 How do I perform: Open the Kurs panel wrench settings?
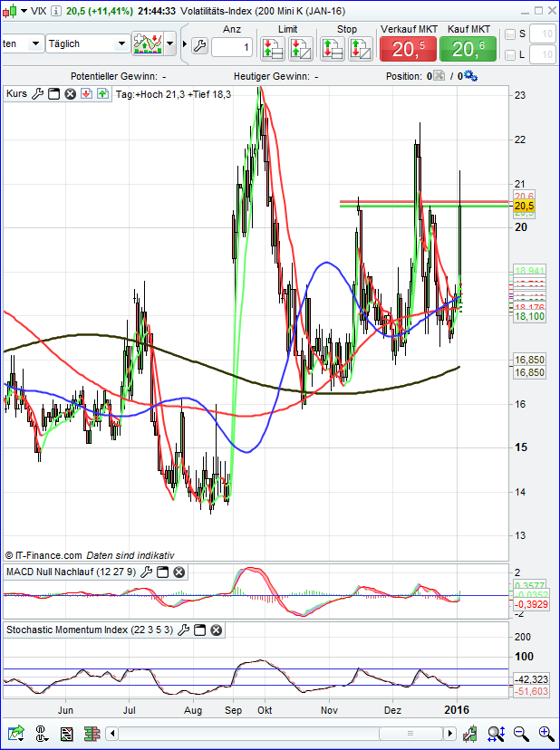37,94
